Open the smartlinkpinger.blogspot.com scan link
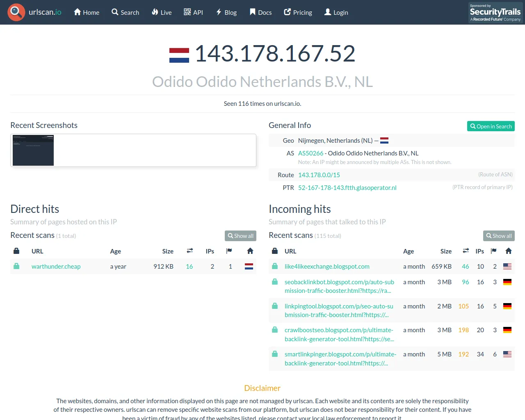 tap(340, 358)
